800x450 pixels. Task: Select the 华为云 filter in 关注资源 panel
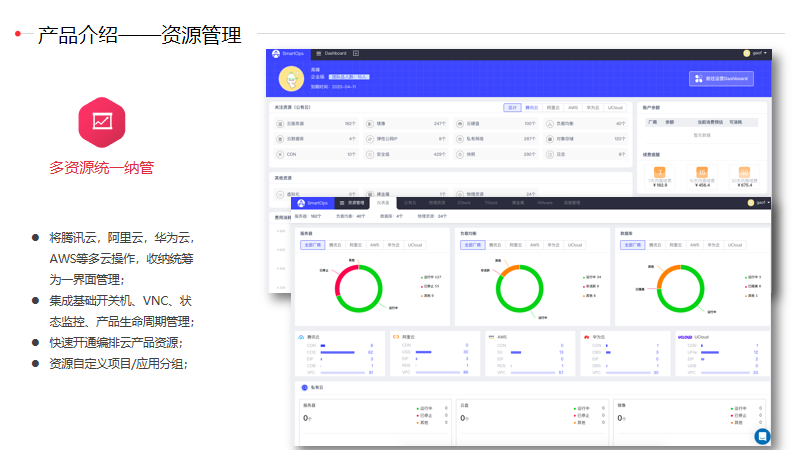(x=593, y=108)
